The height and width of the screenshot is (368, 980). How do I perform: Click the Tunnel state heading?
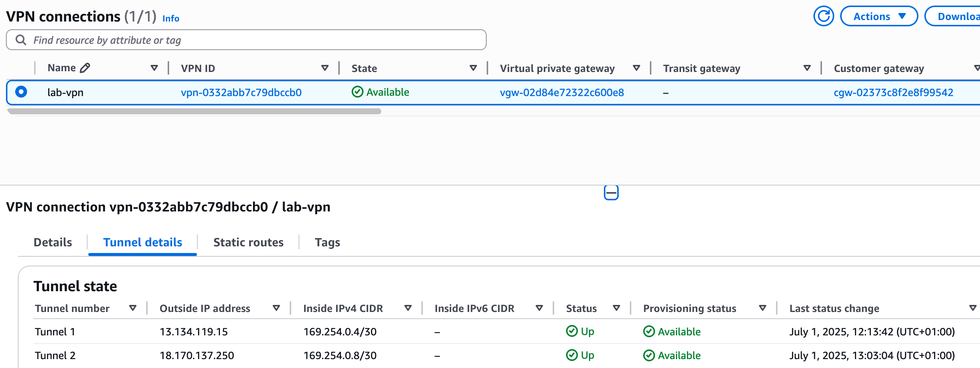point(75,286)
